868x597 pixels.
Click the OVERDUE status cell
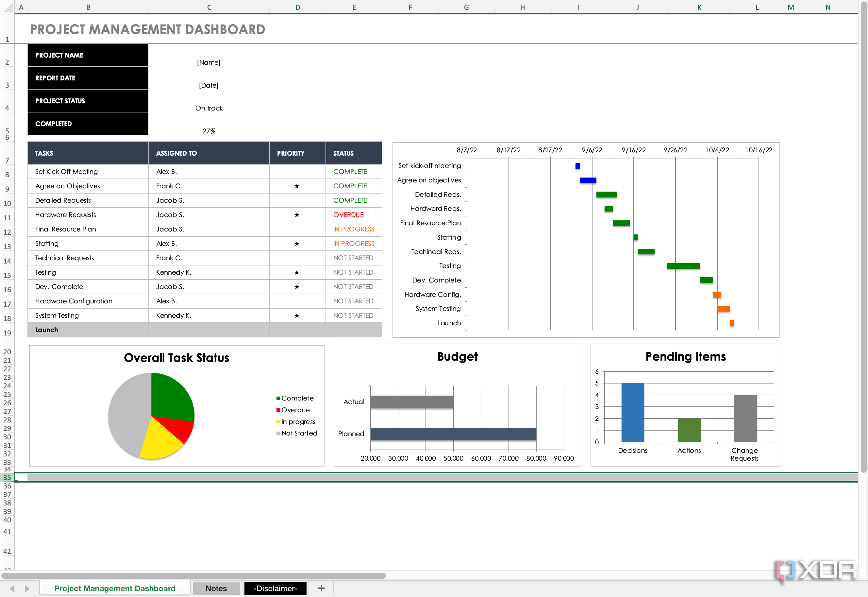tap(348, 215)
